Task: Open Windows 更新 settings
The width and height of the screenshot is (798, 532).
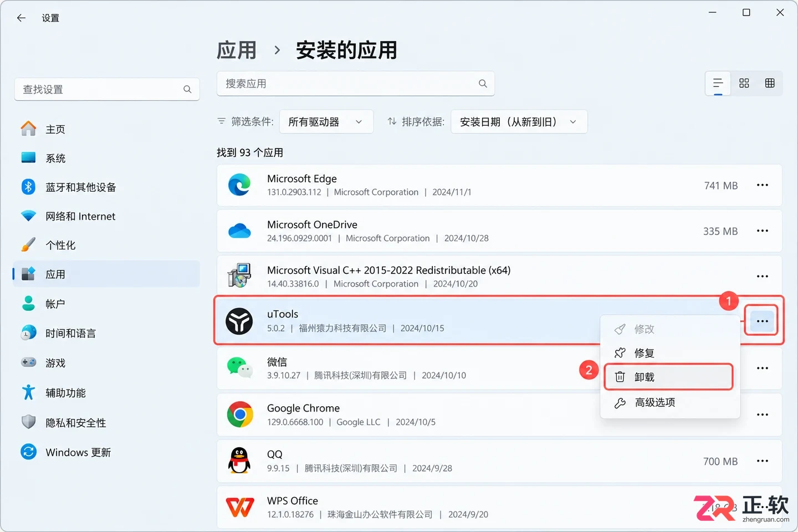Action: pos(106,452)
